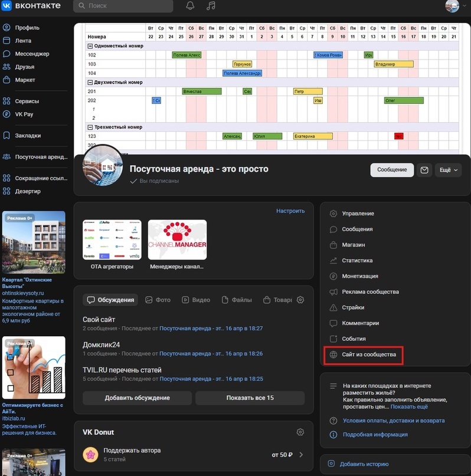Select the Фото tab
This screenshot has height=476, width=471.
tap(158, 300)
